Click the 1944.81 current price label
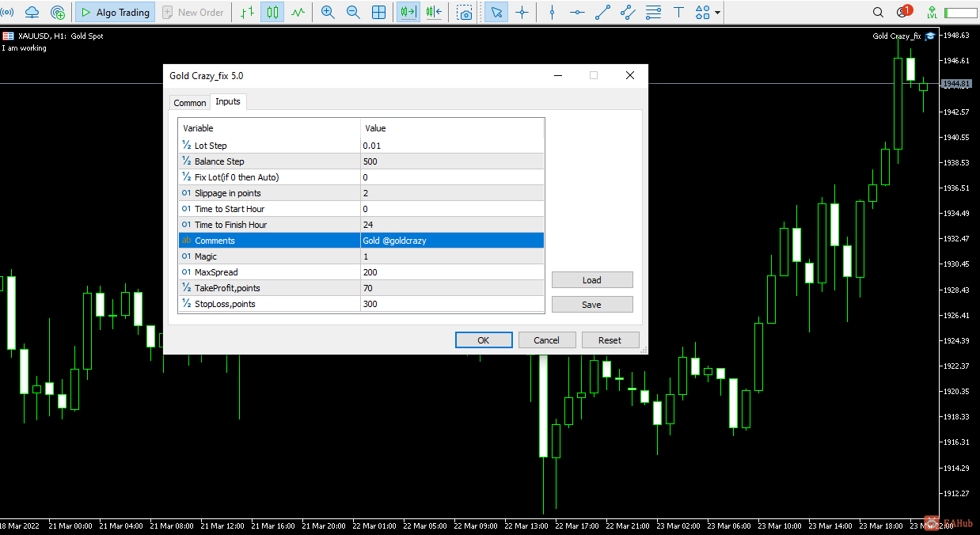This screenshot has width=980, height=535. click(x=957, y=84)
